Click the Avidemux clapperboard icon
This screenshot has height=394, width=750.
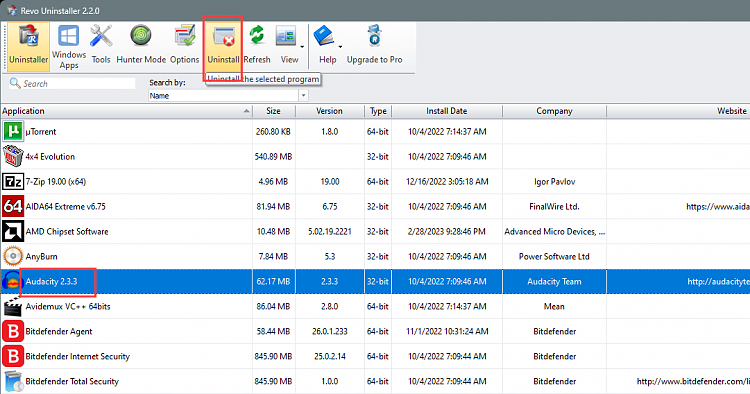[x=13, y=306]
